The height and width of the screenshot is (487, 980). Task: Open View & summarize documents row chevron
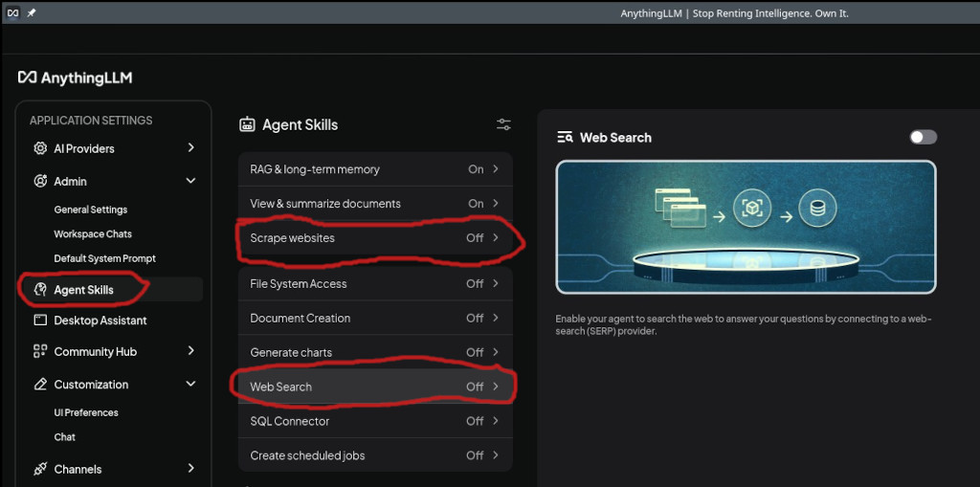pyautogui.click(x=496, y=203)
